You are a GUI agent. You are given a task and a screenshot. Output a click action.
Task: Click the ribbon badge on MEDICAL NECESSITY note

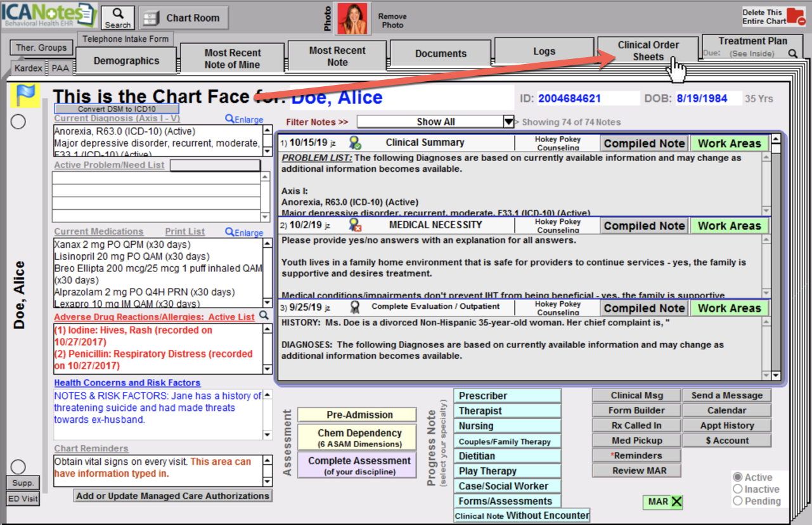tap(355, 224)
